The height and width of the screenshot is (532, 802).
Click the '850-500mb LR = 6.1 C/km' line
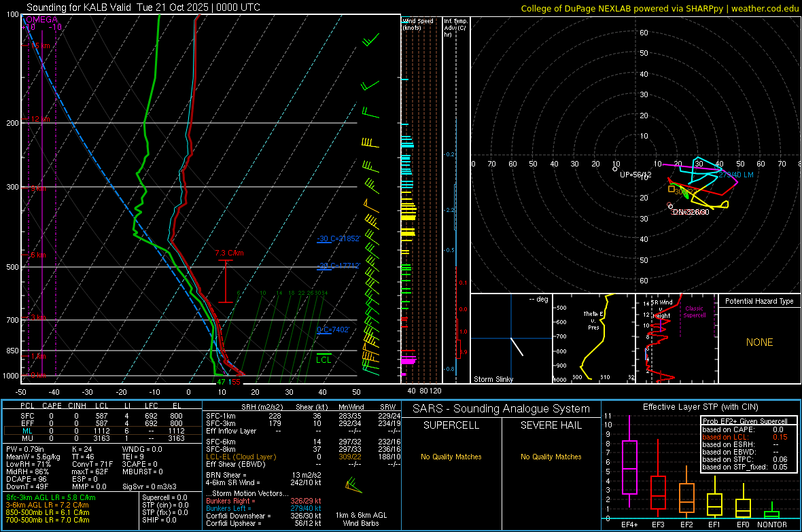coord(48,512)
